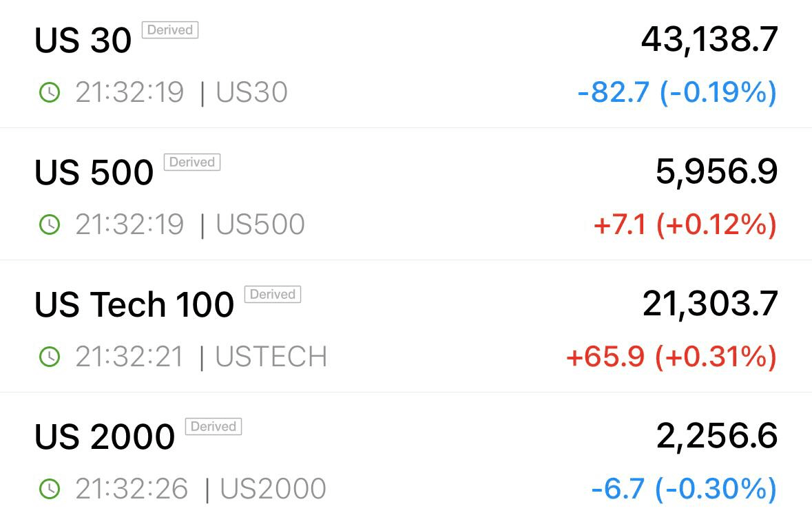Click the clock icon in US 2000 row
Image resolution: width=812 pixels, height=515 pixels.
tap(50, 489)
